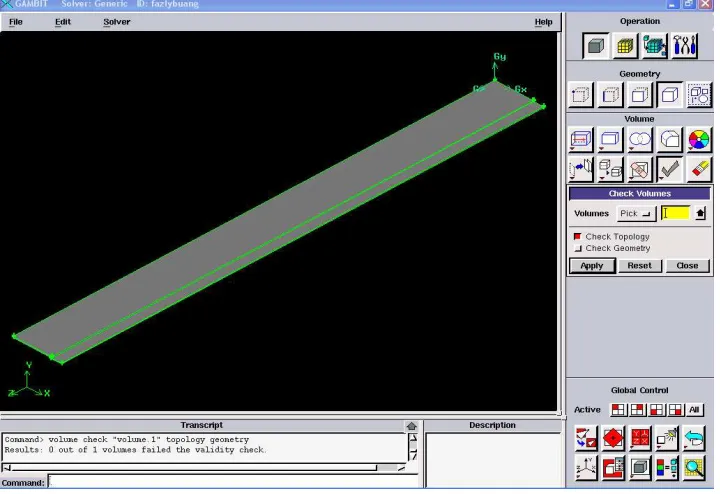
Task: Click the Orient Model axes icon
Action: pyautogui.click(x=586, y=468)
